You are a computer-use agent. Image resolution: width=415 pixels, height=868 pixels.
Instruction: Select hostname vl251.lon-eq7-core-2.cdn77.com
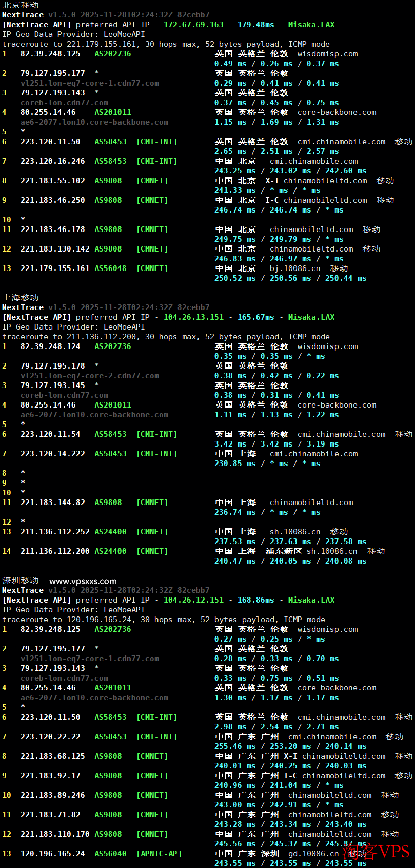(90, 376)
